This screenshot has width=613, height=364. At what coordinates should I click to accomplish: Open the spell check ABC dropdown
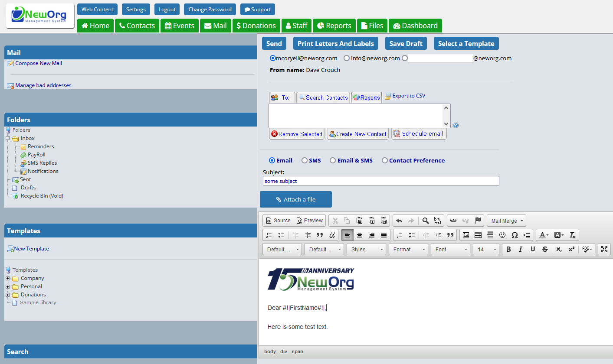tap(588, 249)
